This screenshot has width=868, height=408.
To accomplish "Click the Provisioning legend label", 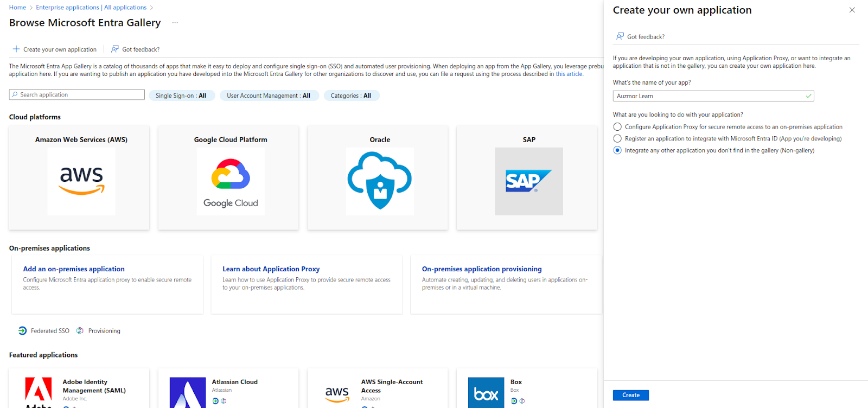I will click(104, 331).
